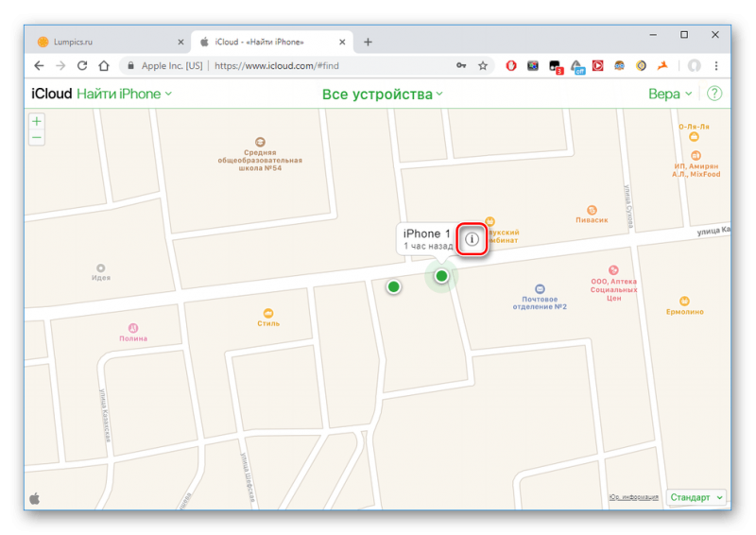
Task: Click the orange swoosh extension icon
Action: [662, 65]
